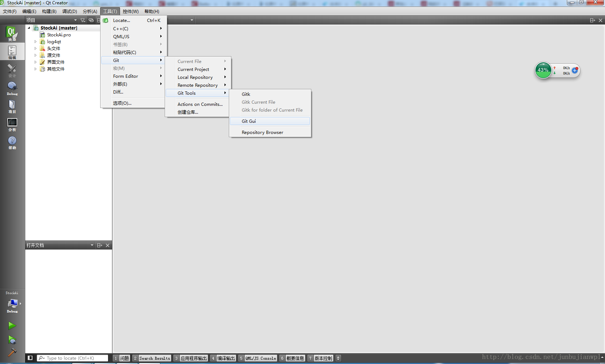Open the Projects mode icon
This screenshot has width=605, height=364.
tap(12, 106)
